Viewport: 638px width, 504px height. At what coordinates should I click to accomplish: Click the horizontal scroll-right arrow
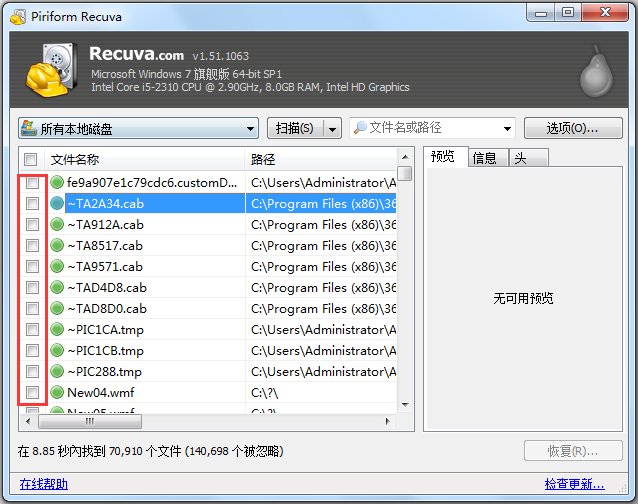point(388,421)
